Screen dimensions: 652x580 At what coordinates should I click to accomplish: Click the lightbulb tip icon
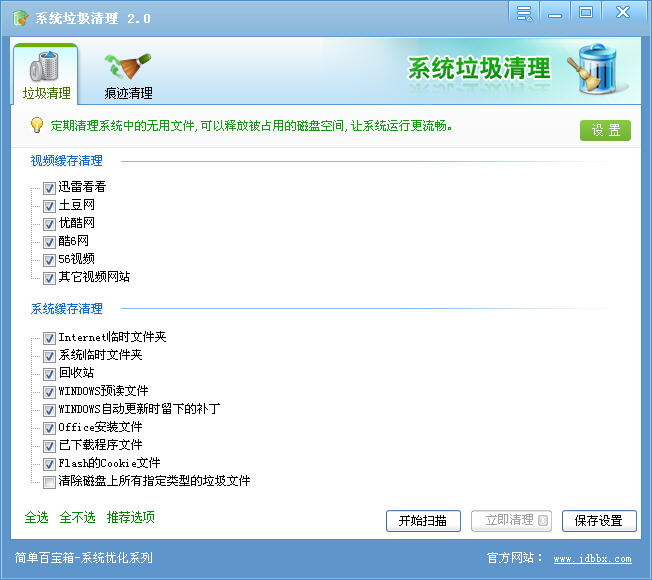click(36, 126)
